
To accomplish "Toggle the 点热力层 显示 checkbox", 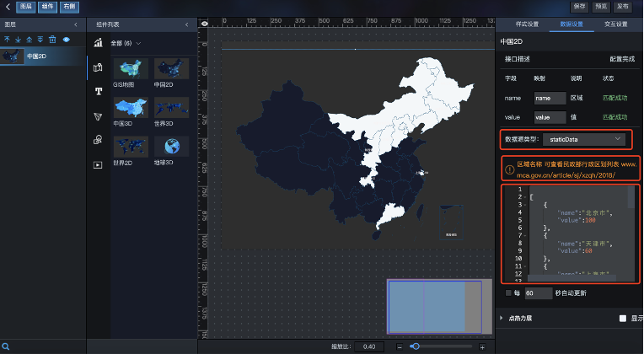I will coord(623,319).
